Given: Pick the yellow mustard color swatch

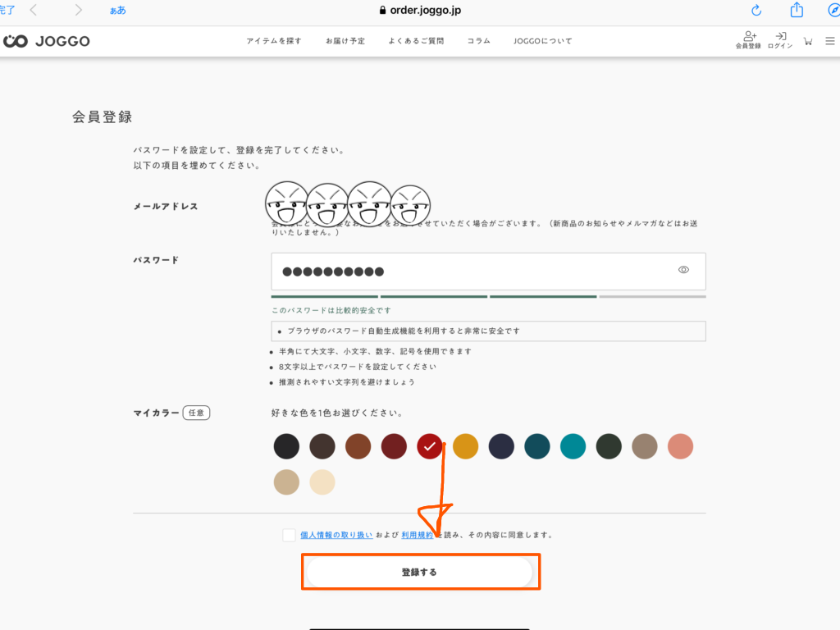Looking at the screenshot, I should (x=465, y=446).
